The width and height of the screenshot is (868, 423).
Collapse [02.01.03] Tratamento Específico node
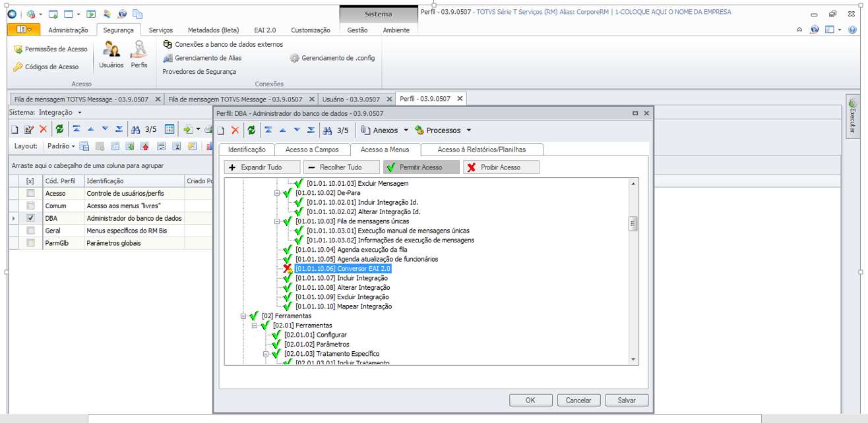[266, 354]
